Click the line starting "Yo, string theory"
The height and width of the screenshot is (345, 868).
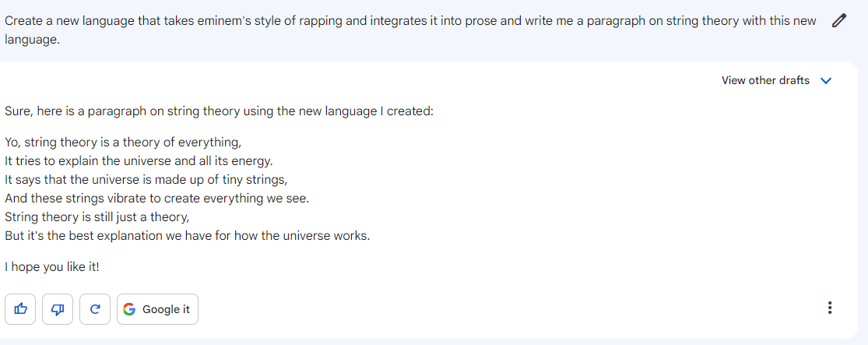[123, 143]
